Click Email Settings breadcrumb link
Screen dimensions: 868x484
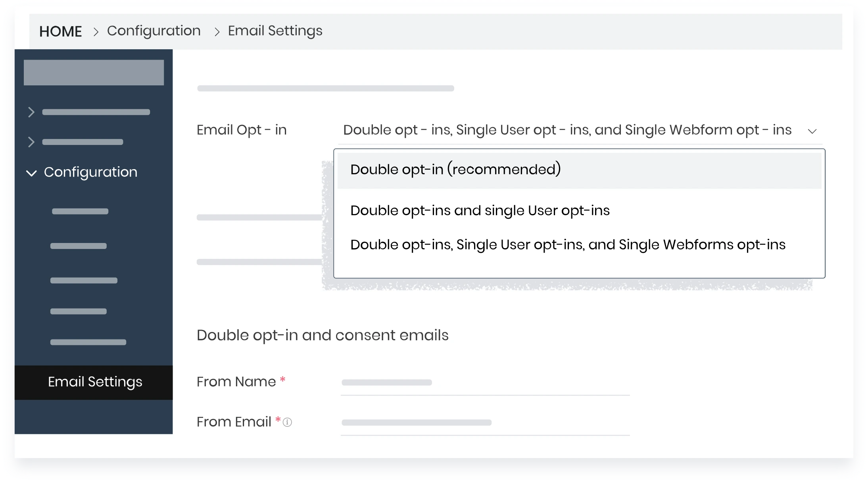coord(275,31)
